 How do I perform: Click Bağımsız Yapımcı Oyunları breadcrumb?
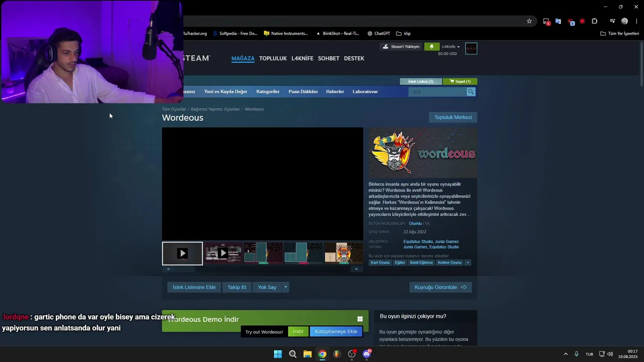[215, 109]
